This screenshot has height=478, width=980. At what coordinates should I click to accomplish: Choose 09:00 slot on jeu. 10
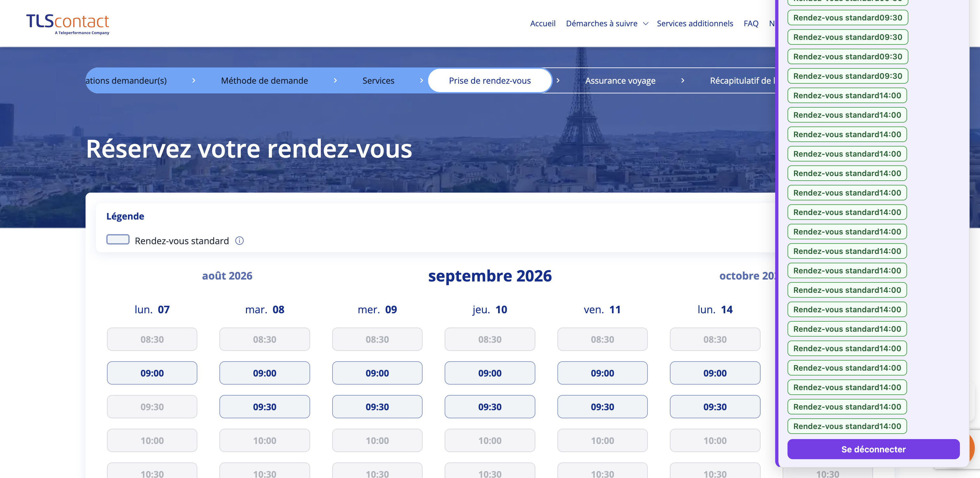490,373
